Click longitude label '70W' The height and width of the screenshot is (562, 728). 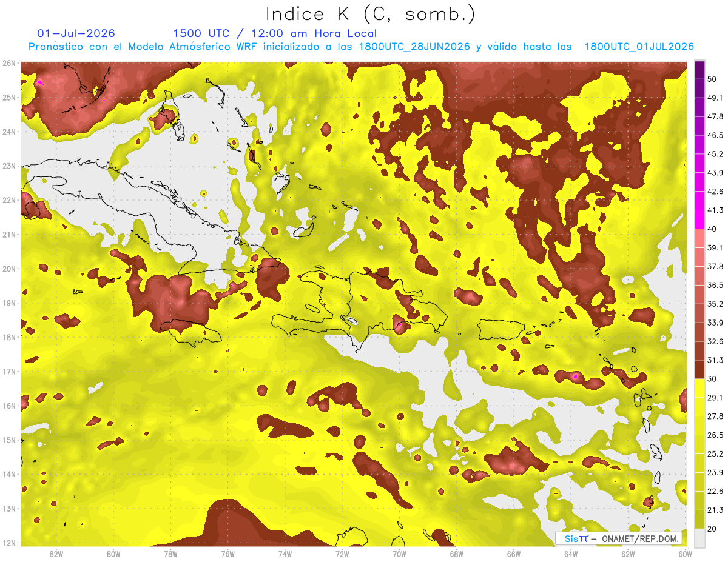point(399,554)
